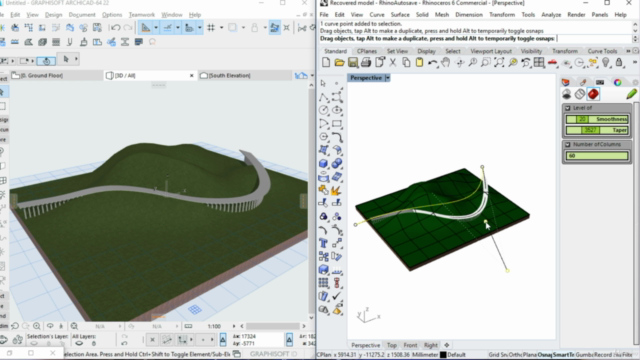The width and height of the screenshot is (640, 360).
Task: Open the color wheel panel tab in Rhino
Action: (x=617, y=82)
